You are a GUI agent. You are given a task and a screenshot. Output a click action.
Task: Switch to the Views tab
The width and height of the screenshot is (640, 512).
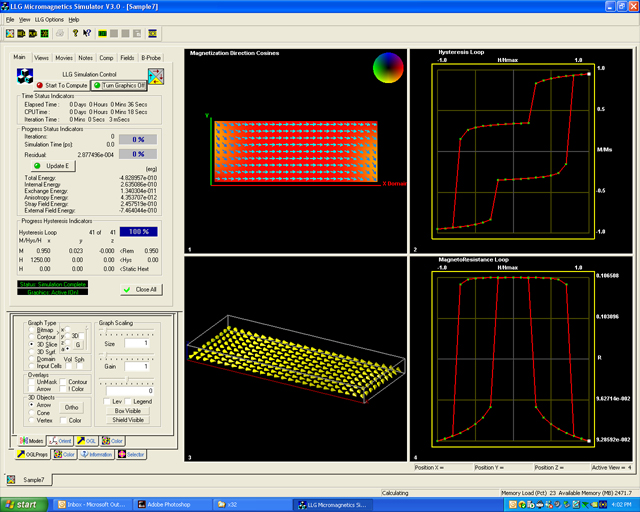[41, 58]
